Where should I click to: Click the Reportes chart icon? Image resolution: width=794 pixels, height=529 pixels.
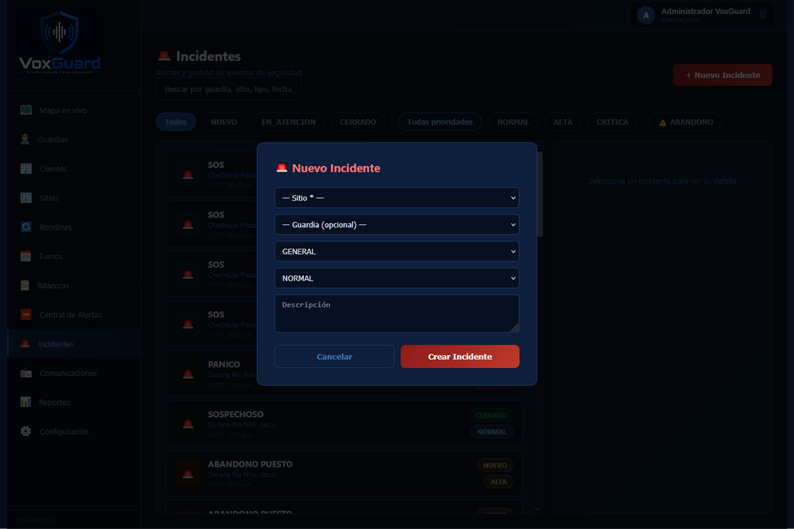click(26, 402)
